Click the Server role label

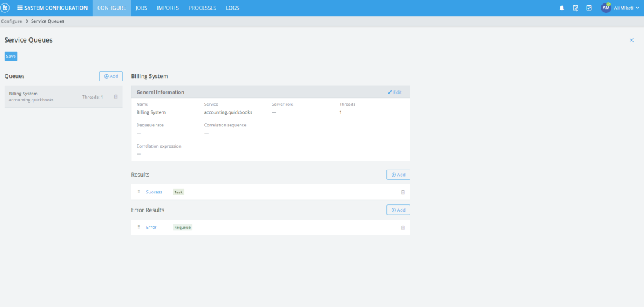283,104
